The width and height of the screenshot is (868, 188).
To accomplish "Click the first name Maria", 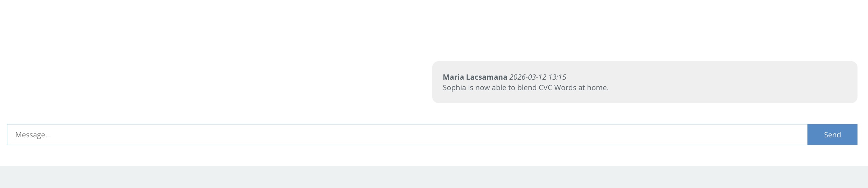I will 453,77.
